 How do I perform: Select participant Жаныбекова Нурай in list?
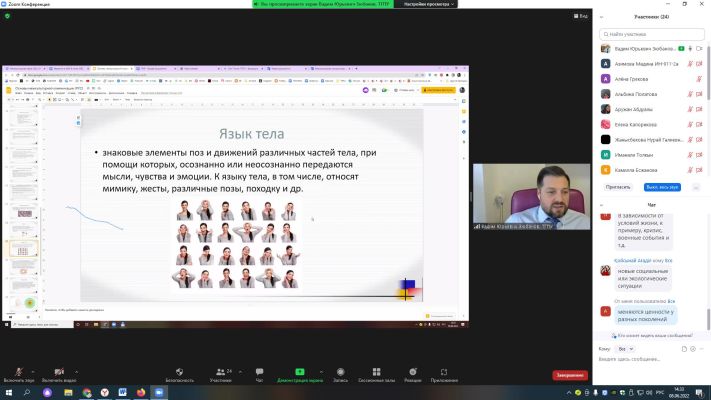click(x=652, y=140)
